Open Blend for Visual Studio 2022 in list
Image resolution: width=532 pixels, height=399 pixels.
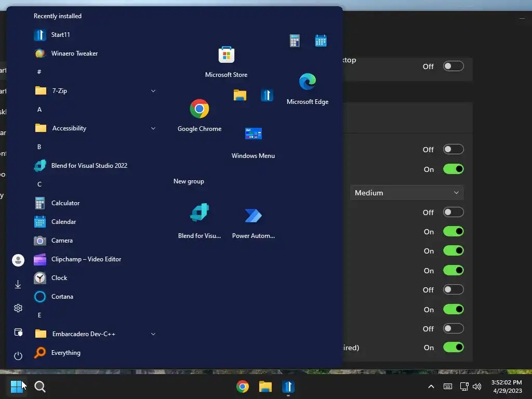point(81,166)
